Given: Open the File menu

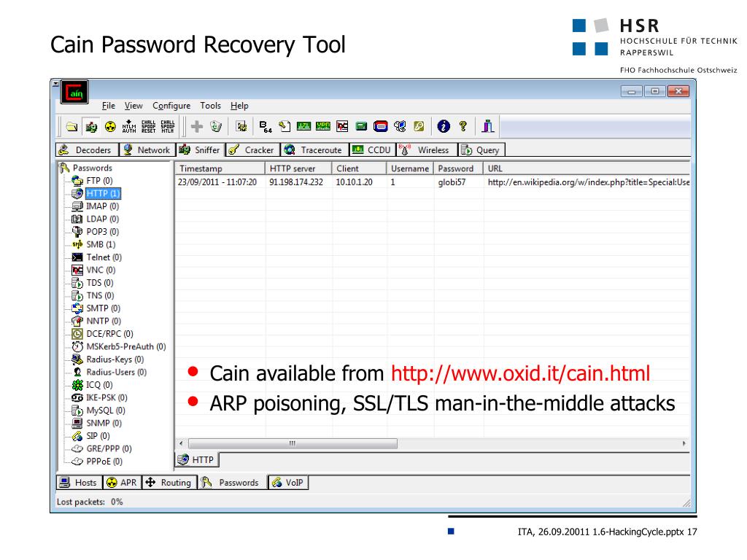Looking at the screenshot, I should point(109,106).
